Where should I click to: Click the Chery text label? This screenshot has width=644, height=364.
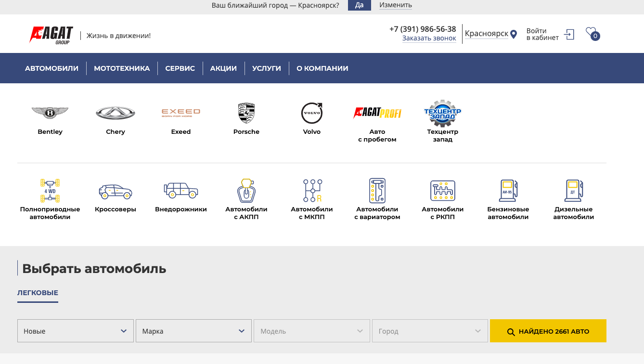pos(116,131)
